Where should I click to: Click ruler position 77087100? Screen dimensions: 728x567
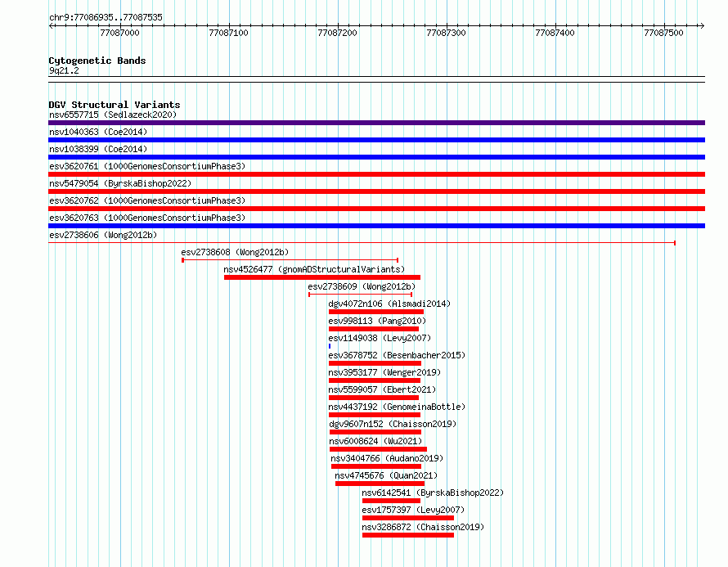coord(228,33)
